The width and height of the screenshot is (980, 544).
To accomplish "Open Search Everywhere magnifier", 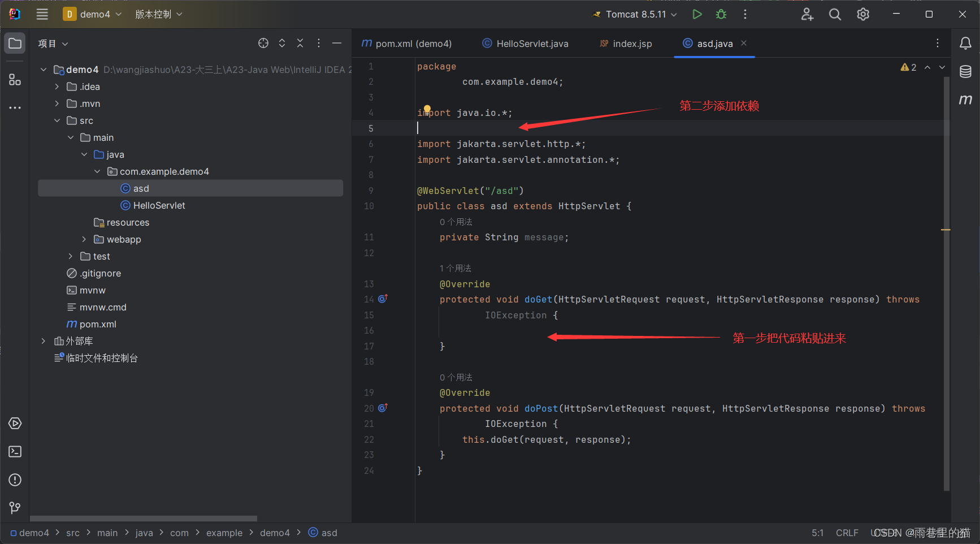I will (835, 14).
